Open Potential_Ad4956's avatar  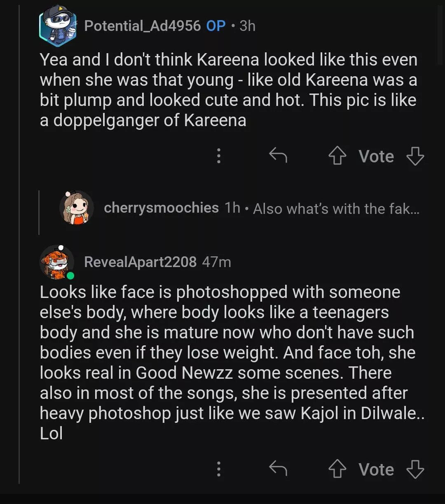pyautogui.click(x=58, y=26)
